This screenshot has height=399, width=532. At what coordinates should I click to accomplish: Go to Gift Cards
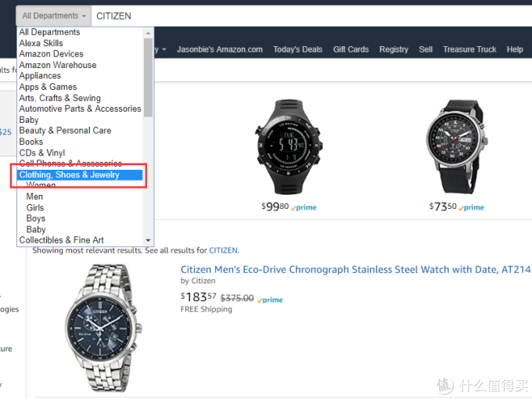[x=350, y=49]
